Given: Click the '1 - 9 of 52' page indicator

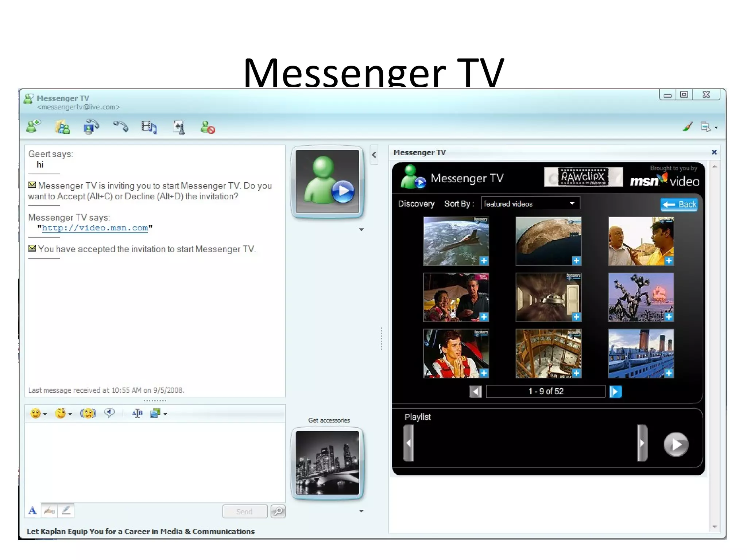Looking at the screenshot, I should [546, 392].
